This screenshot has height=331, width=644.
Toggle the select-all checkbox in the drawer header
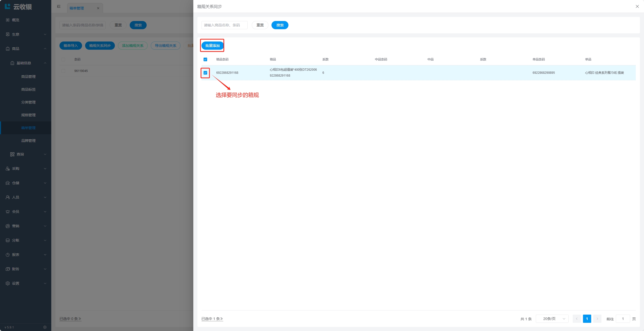(205, 59)
